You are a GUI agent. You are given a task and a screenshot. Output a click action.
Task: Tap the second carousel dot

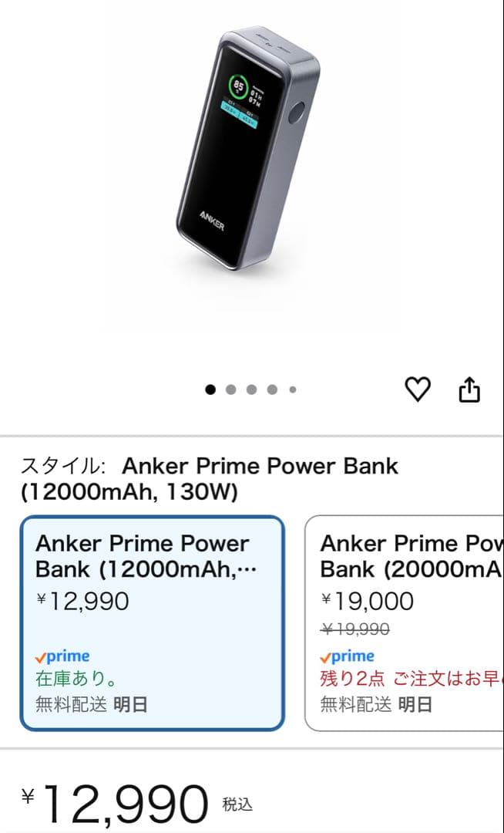point(230,390)
